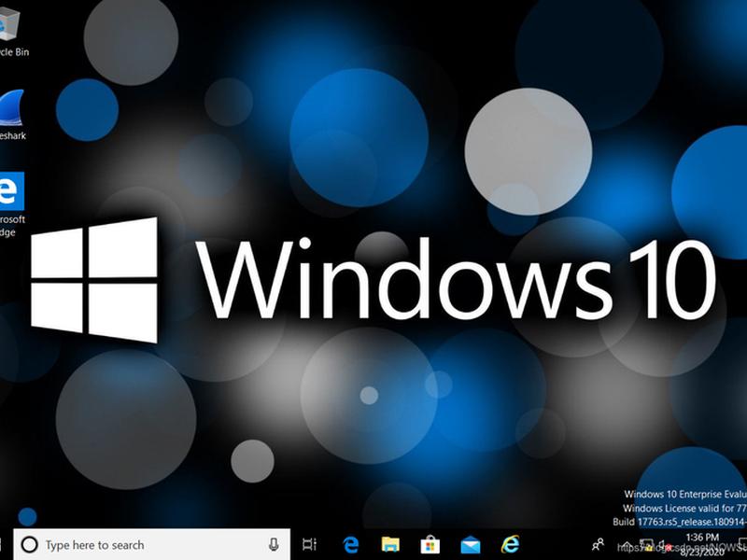
Task: Open Task View from the taskbar
Action: point(310,544)
